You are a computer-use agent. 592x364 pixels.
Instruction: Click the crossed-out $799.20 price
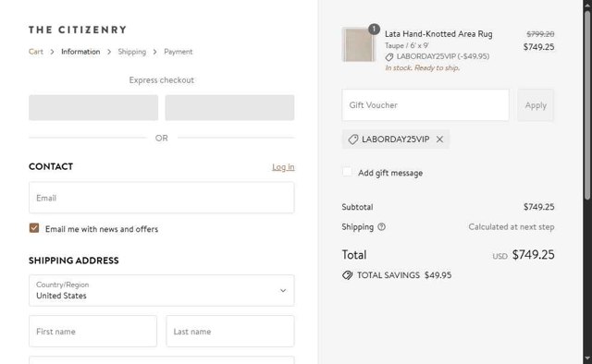[540, 34]
